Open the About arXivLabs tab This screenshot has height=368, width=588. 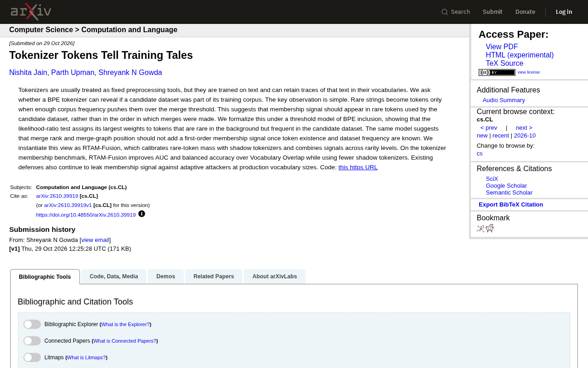coord(275,276)
